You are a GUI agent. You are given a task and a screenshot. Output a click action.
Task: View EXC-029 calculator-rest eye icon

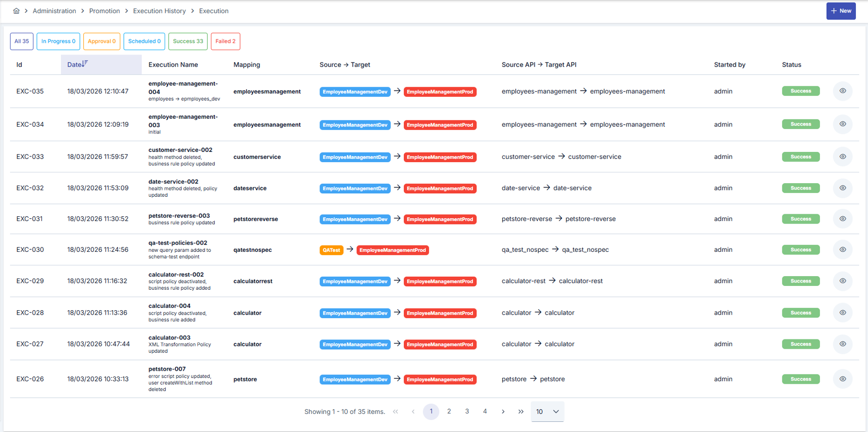(842, 281)
